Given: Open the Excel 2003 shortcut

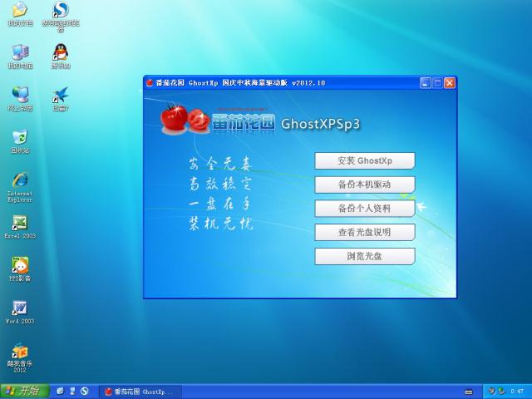Looking at the screenshot, I should (20, 227).
